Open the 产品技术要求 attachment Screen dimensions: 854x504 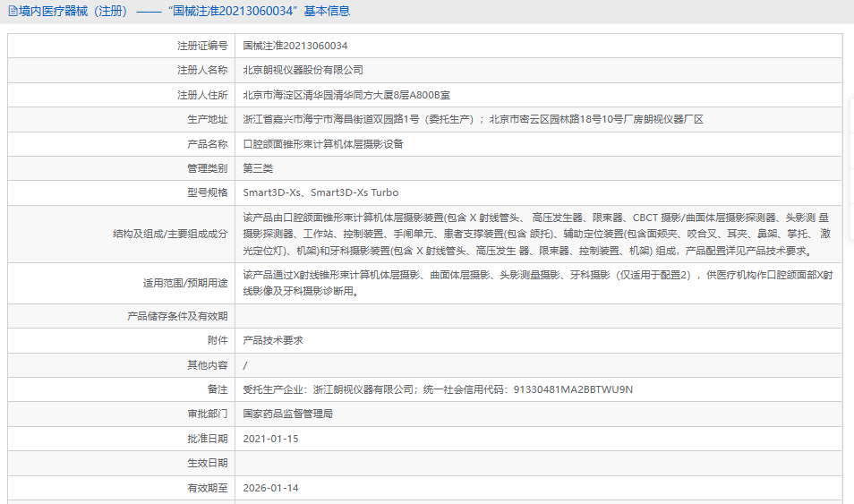273,340
